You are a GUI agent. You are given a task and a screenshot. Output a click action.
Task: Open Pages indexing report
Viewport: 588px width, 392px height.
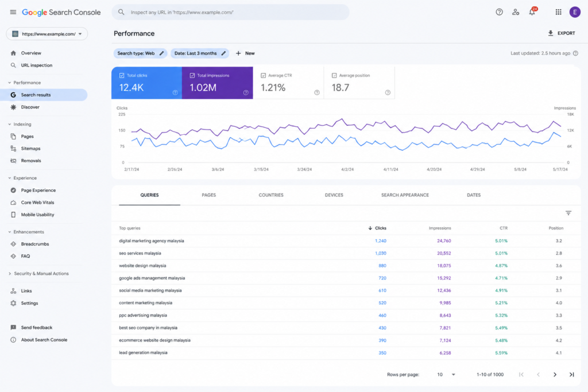click(x=27, y=137)
